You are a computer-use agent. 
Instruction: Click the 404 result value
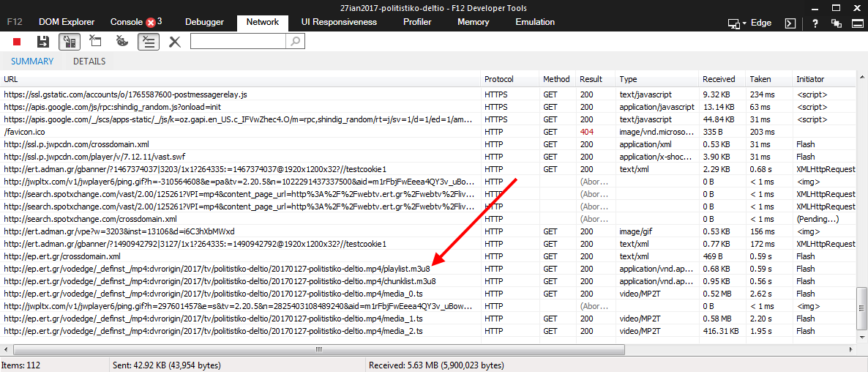click(586, 132)
